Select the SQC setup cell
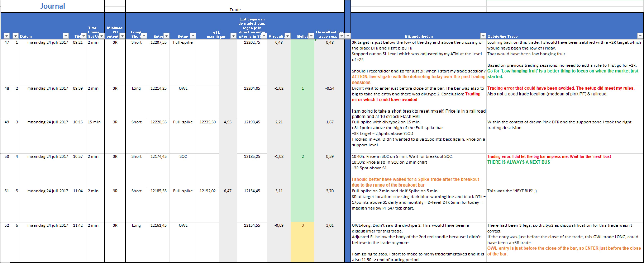 click(183, 171)
